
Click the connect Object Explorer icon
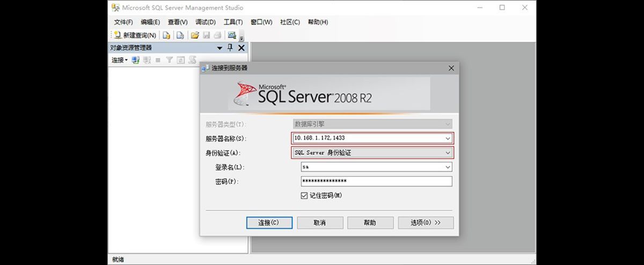point(135,60)
